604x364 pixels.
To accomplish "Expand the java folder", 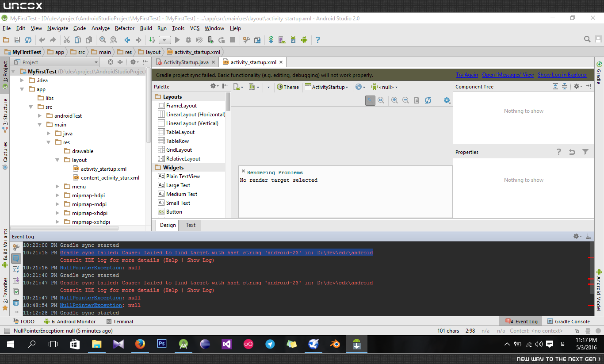I will coord(49,134).
